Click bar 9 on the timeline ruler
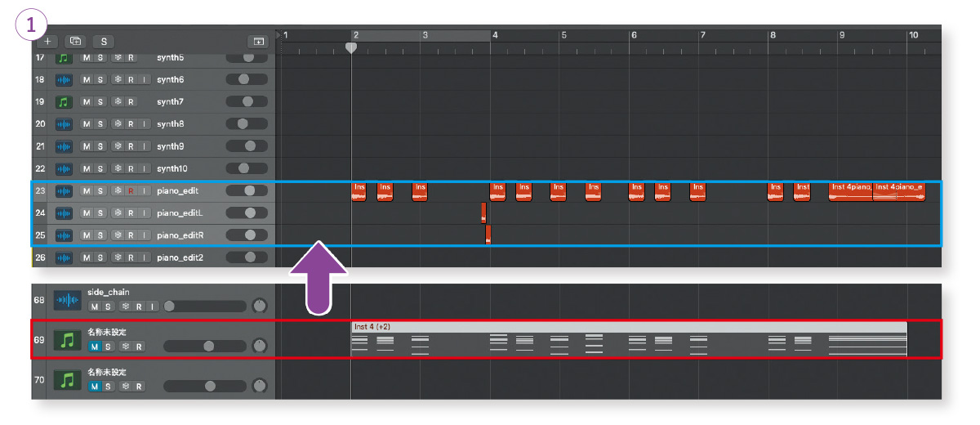 (841, 35)
